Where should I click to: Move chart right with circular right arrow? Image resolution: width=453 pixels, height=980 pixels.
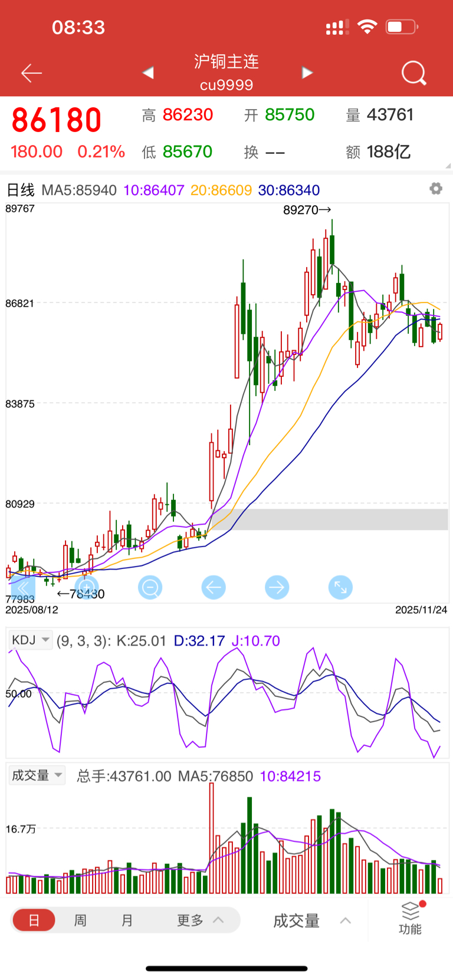click(277, 587)
